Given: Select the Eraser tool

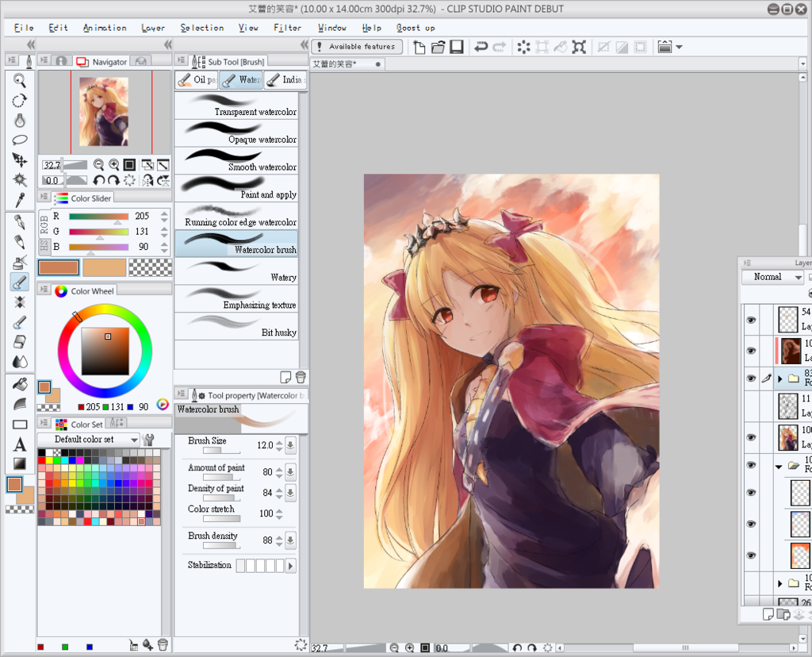Looking at the screenshot, I should [x=20, y=342].
